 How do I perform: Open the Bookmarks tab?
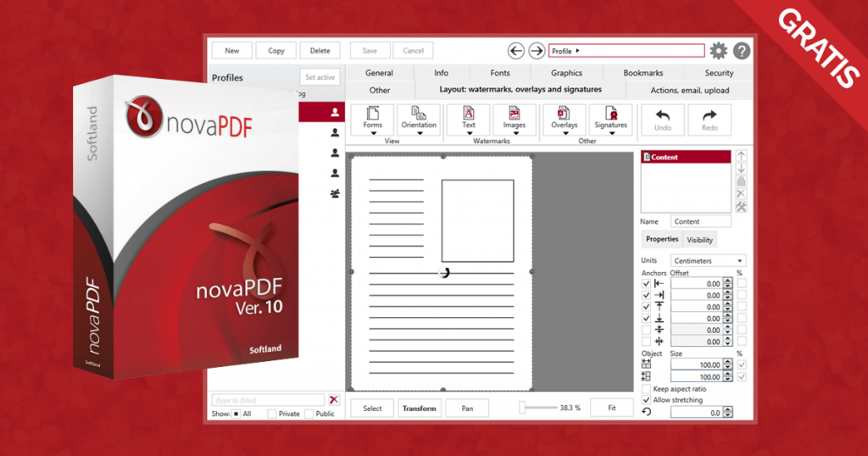[643, 73]
